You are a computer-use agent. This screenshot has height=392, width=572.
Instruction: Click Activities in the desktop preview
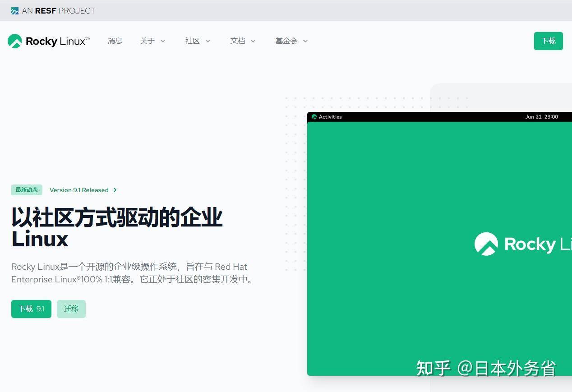tap(330, 117)
